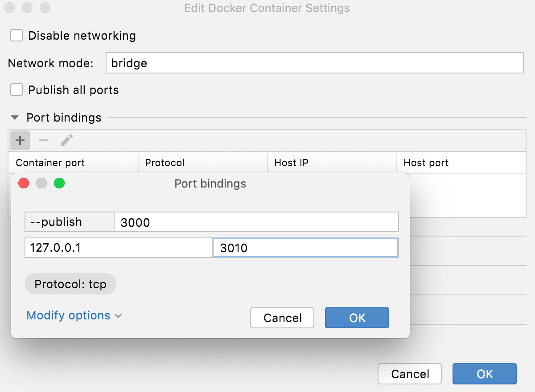
Task: Click the Container port column header
Action: pos(49,163)
